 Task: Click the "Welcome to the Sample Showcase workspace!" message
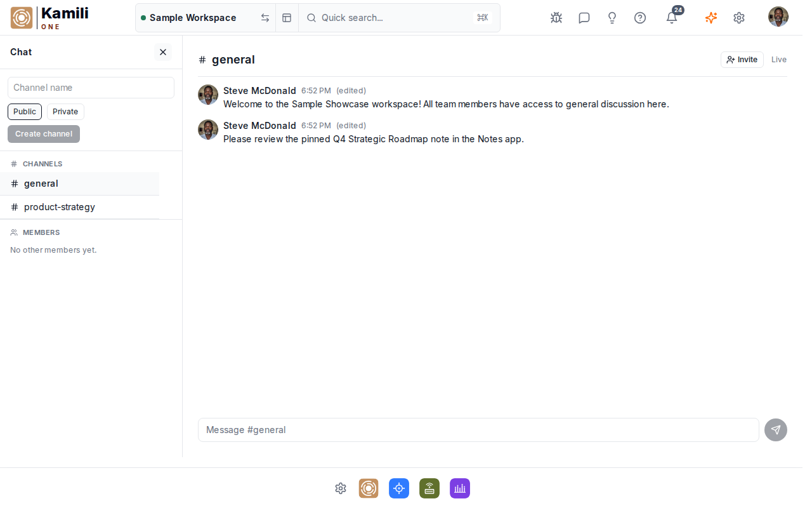(x=446, y=104)
